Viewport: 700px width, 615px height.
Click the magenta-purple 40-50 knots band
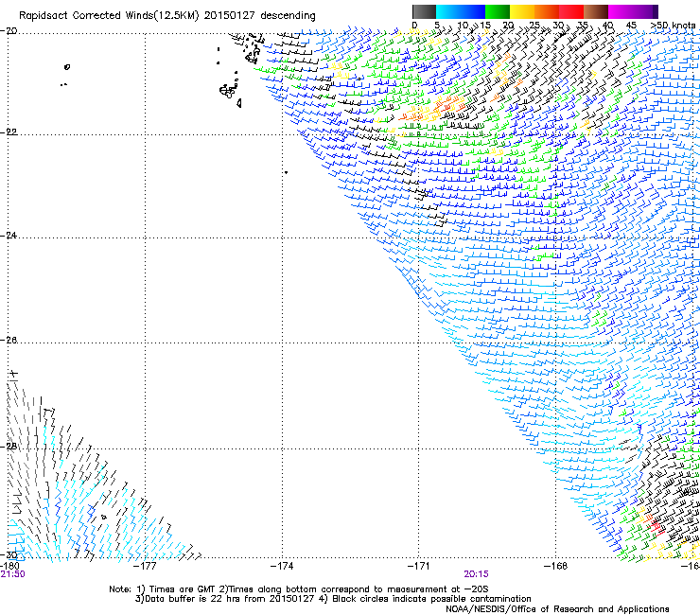633,11
